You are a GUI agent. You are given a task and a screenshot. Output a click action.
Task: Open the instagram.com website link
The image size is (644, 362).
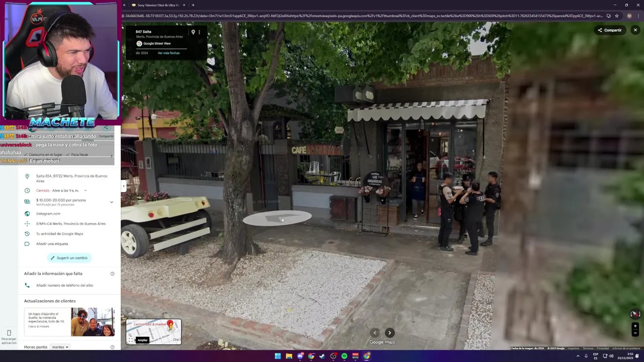(x=48, y=214)
